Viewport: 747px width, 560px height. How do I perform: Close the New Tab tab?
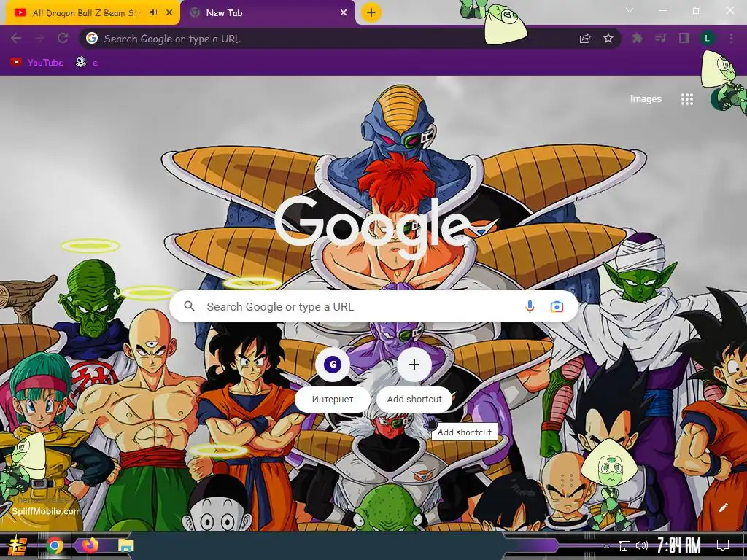pos(344,13)
